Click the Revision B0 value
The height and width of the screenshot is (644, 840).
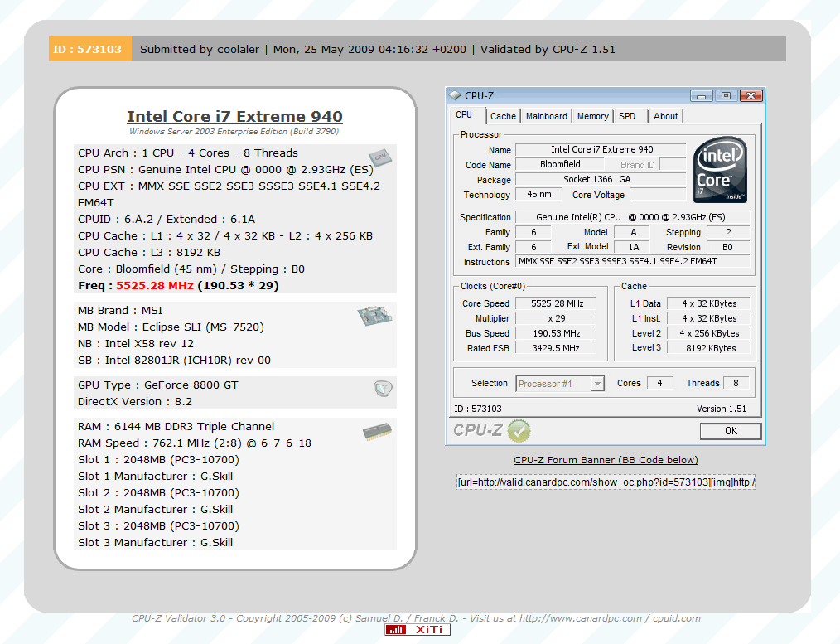pyautogui.click(x=728, y=247)
